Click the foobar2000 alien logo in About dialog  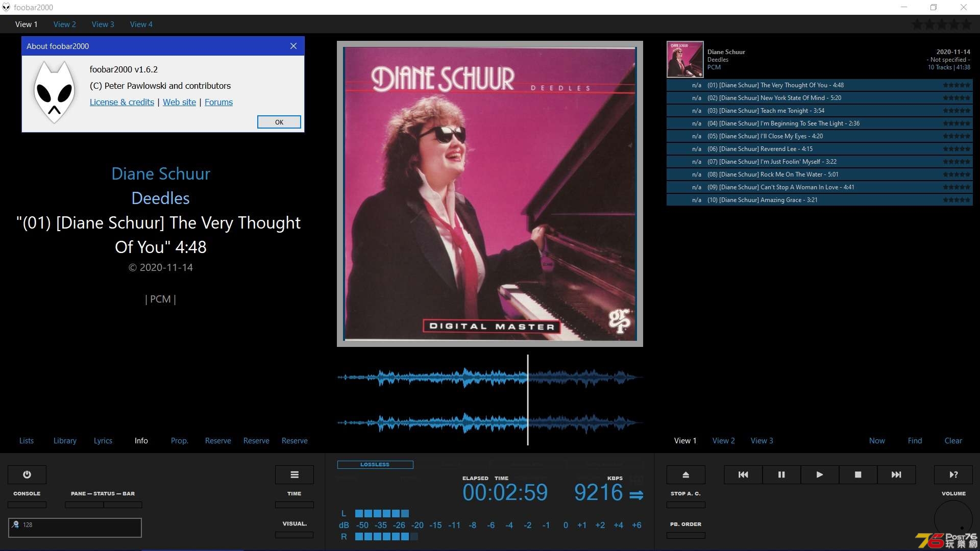[x=54, y=92]
